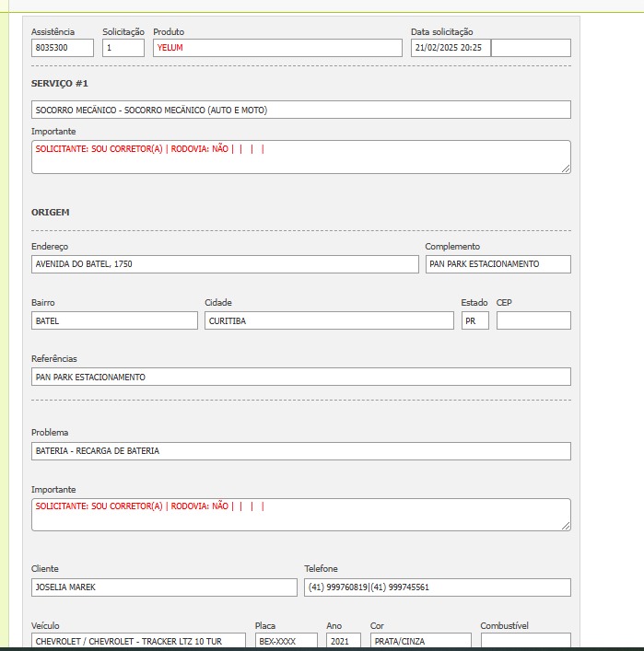Focus the Cidade field showing CURITIBA
This screenshot has width=644, height=651.
pos(329,320)
